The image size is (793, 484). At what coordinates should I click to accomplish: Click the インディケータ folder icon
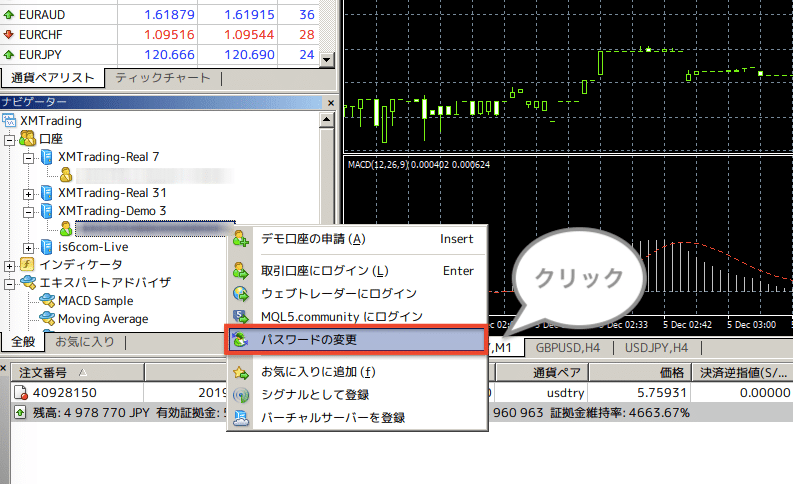click(x=27, y=265)
